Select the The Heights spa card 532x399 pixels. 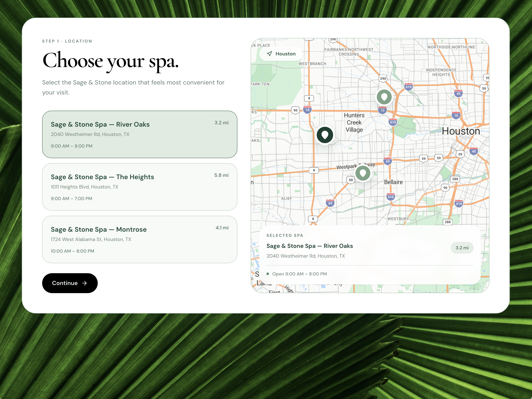click(x=139, y=187)
